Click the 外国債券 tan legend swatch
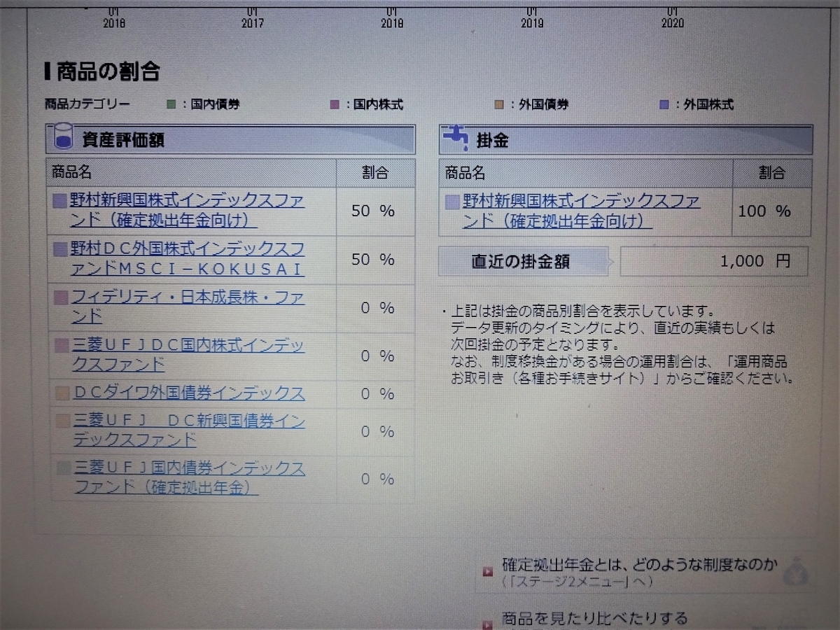Screen dimensions: 840x630 498,106
